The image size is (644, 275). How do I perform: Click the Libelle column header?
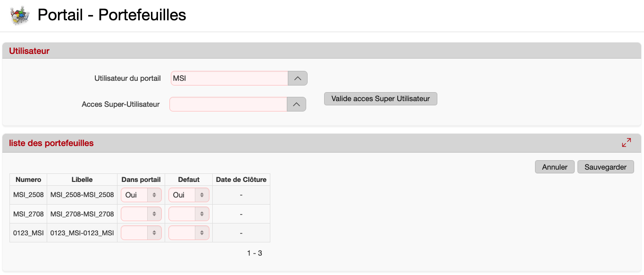click(x=82, y=180)
